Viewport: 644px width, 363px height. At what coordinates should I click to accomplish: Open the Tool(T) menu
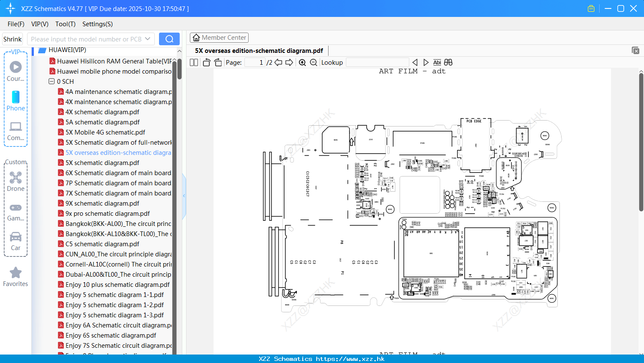pos(66,24)
